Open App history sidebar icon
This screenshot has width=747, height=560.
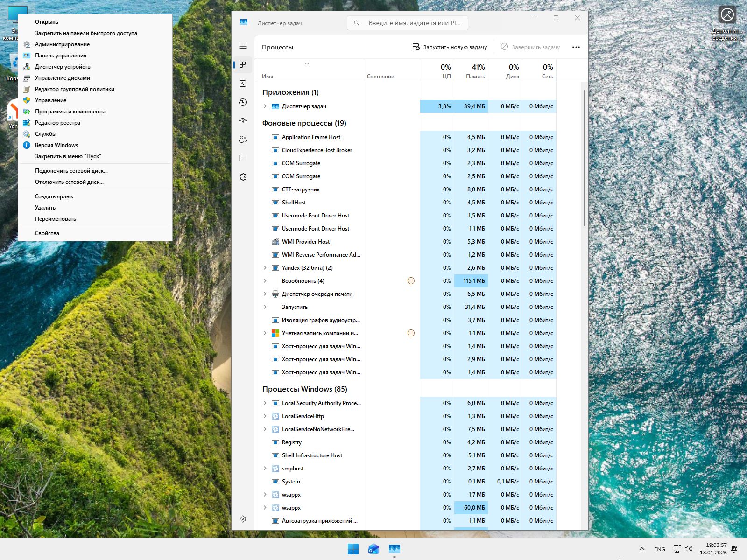pyautogui.click(x=243, y=102)
